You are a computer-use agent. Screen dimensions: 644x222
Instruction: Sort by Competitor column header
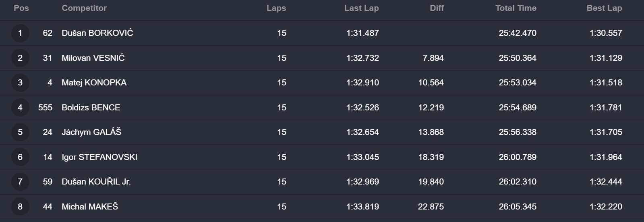pyautogui.click(x=84, y=8)
